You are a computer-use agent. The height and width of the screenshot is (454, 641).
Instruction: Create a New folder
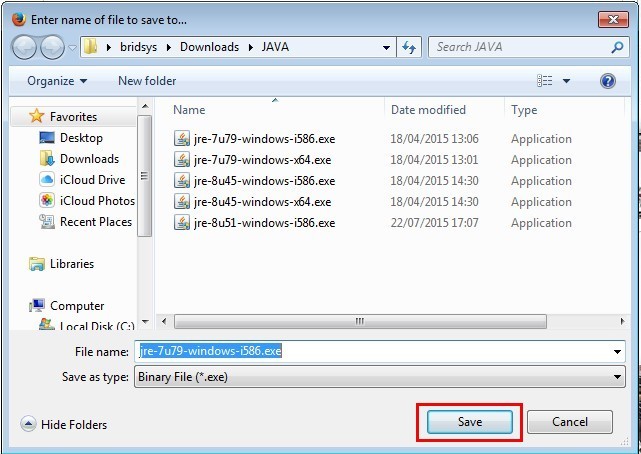click(x=147, y=81)
